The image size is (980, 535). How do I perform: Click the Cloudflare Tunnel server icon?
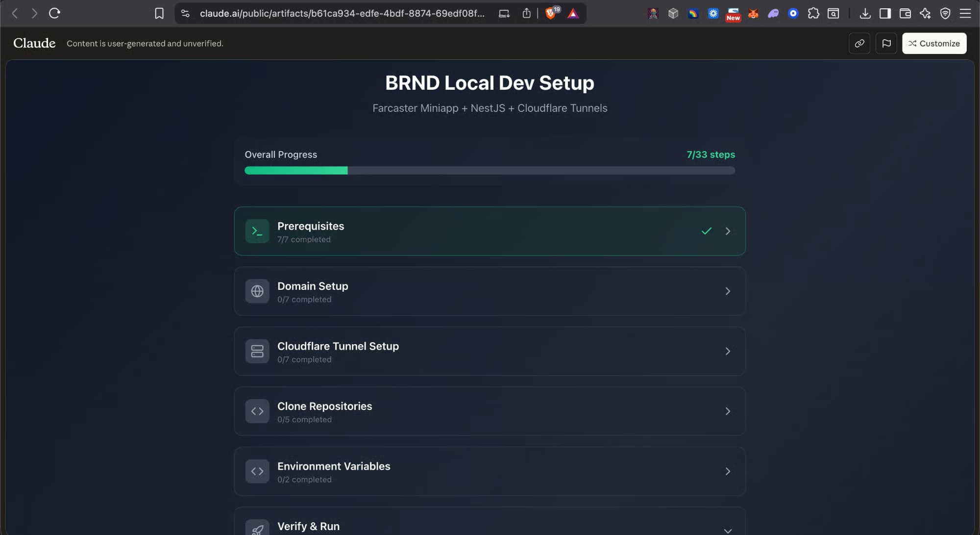pyautogui.click(x=257, y=351)
